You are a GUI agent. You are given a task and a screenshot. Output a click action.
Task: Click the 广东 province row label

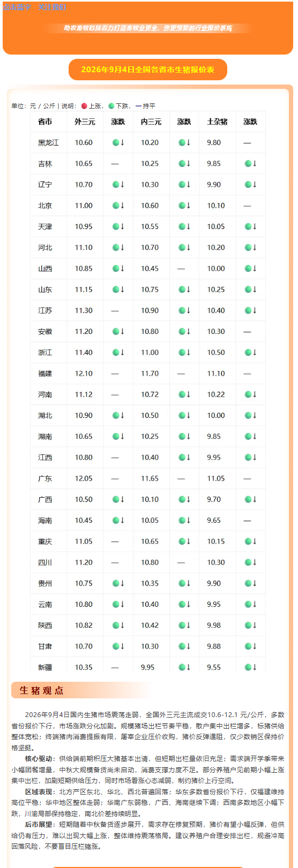[45, 478]
